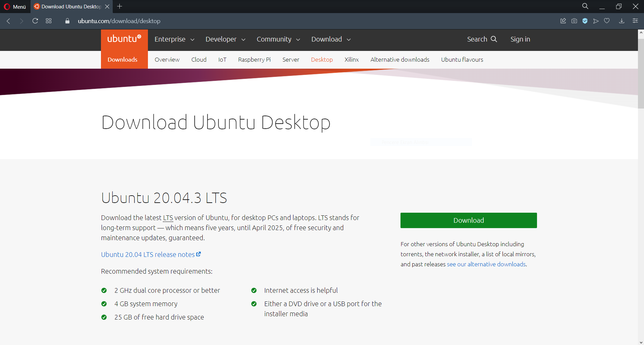Screen dimensions: 644x345
Task: Go back to previous page
Action: (x=9, y=21)
